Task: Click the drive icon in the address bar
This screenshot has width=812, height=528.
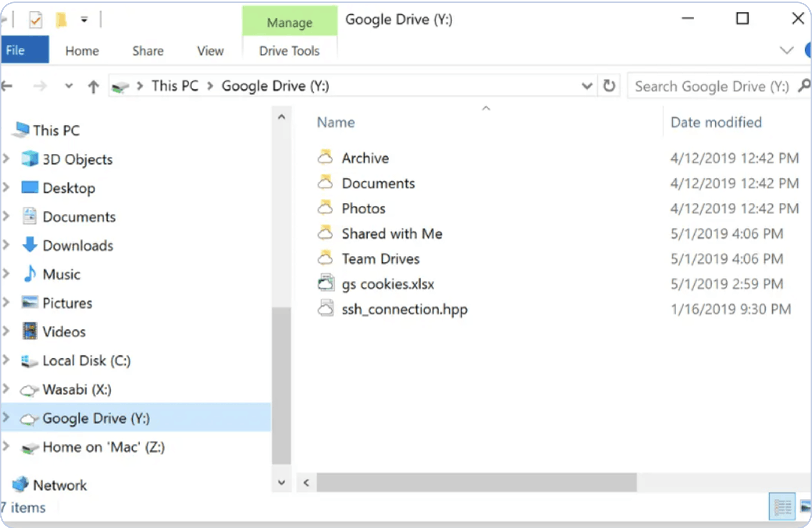Action: 121,87
